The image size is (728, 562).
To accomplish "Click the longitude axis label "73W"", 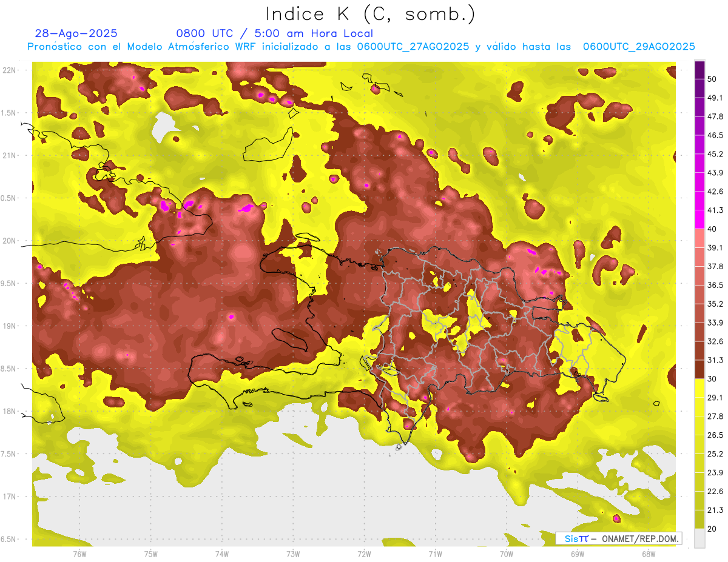I will [293, 554].
